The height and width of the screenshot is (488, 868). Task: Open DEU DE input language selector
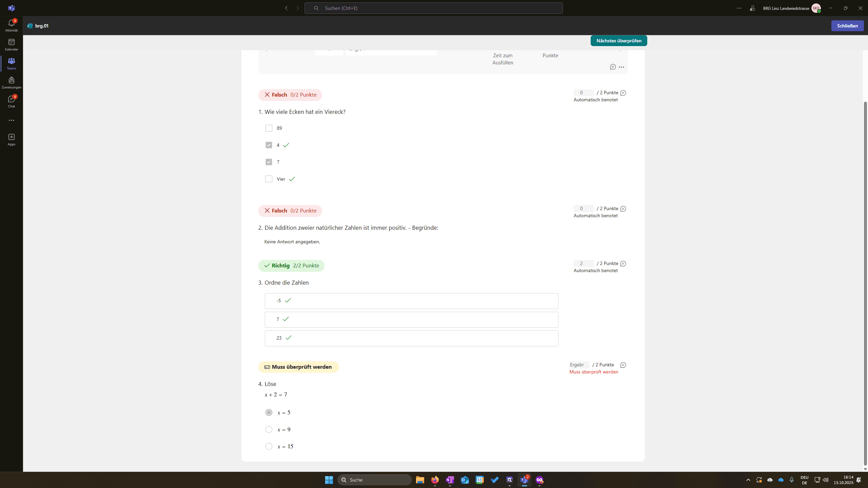[x=805, y=480]
